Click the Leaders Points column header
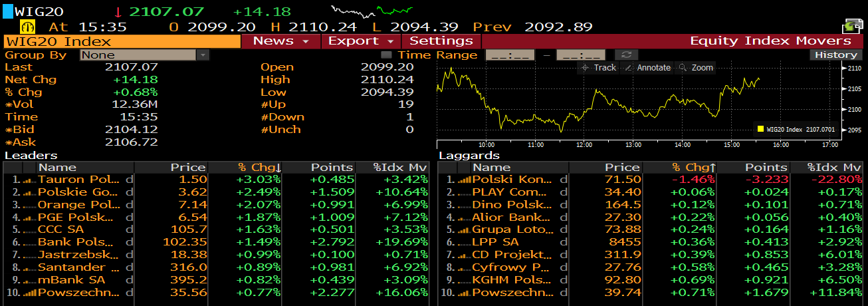The width and height of the screenshot is (868, 306). click(319, 168)
